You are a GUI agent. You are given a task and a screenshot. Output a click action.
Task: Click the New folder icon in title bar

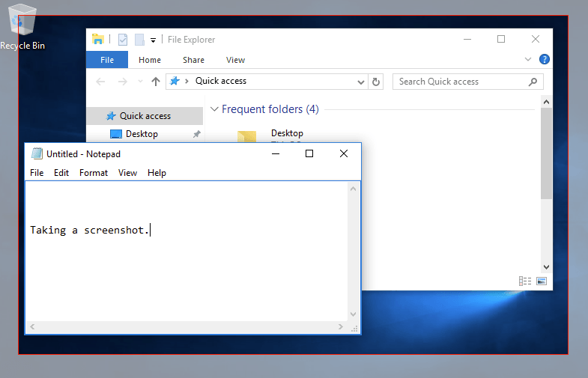click(x=139, y=40)
